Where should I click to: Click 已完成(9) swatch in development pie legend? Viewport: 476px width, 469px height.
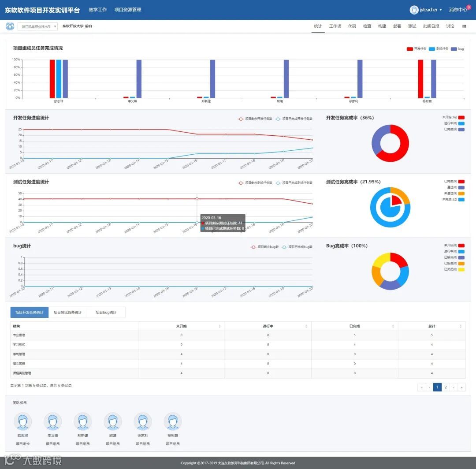[461, 130]
